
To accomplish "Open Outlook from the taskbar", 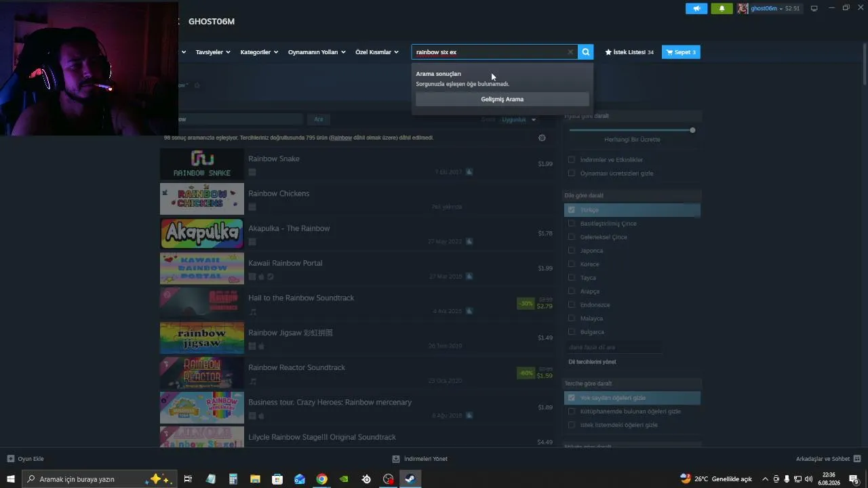I will [300, 479].
